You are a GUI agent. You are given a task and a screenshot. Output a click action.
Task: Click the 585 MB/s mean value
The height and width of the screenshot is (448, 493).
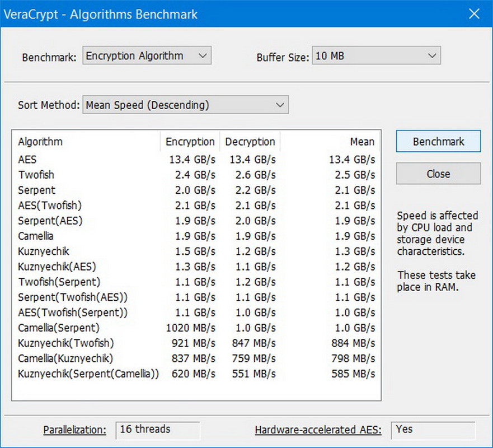(x=353, y=374)
